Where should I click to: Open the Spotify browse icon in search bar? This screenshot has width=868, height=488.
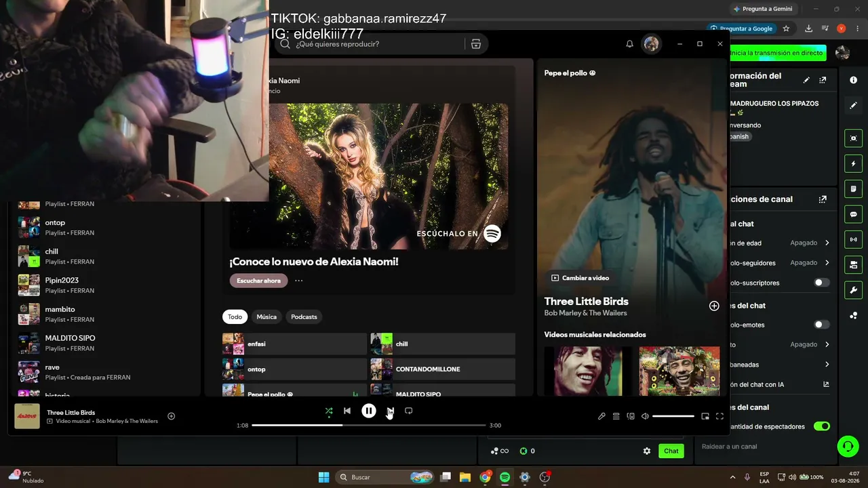tap(475, 44)
